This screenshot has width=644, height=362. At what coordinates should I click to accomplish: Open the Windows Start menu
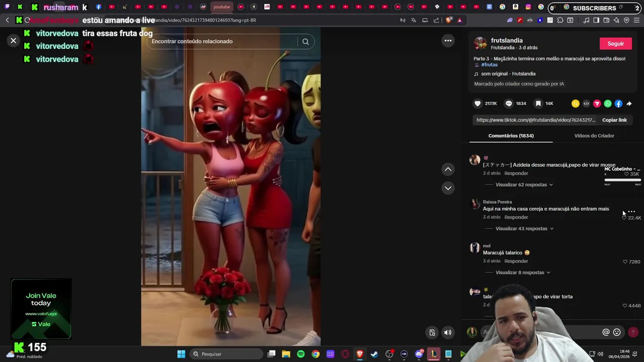tap(181, 354)
